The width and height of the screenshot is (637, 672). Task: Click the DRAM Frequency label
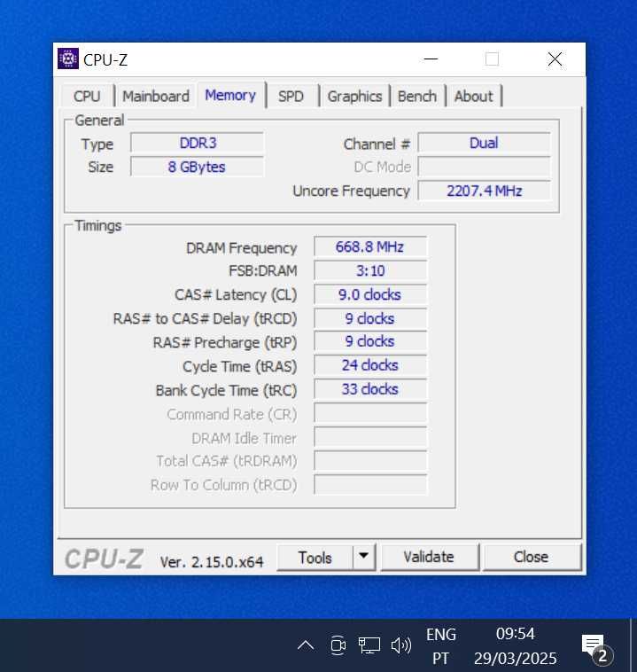[x=241, y=247]
